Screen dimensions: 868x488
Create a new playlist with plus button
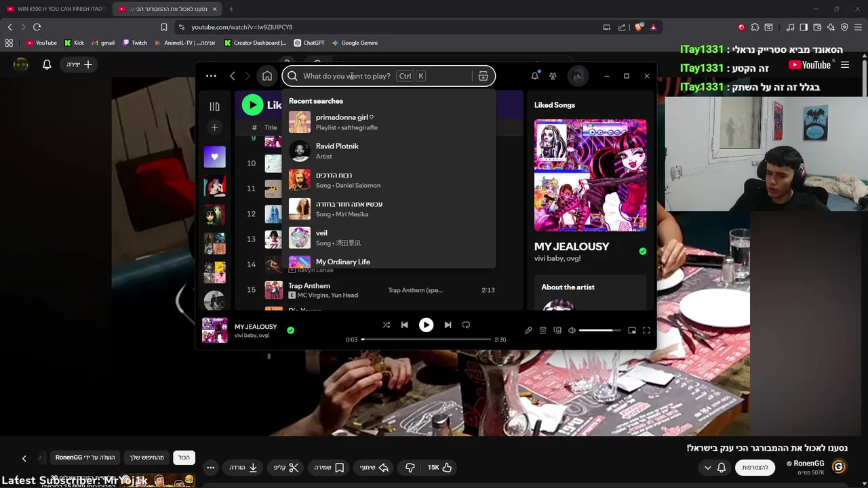point(214,127)
